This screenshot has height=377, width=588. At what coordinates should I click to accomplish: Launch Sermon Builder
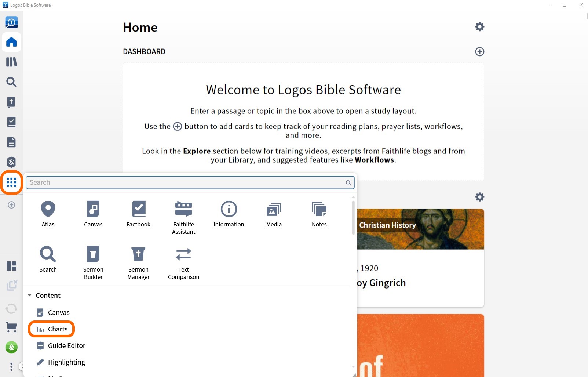pos(93,263)
